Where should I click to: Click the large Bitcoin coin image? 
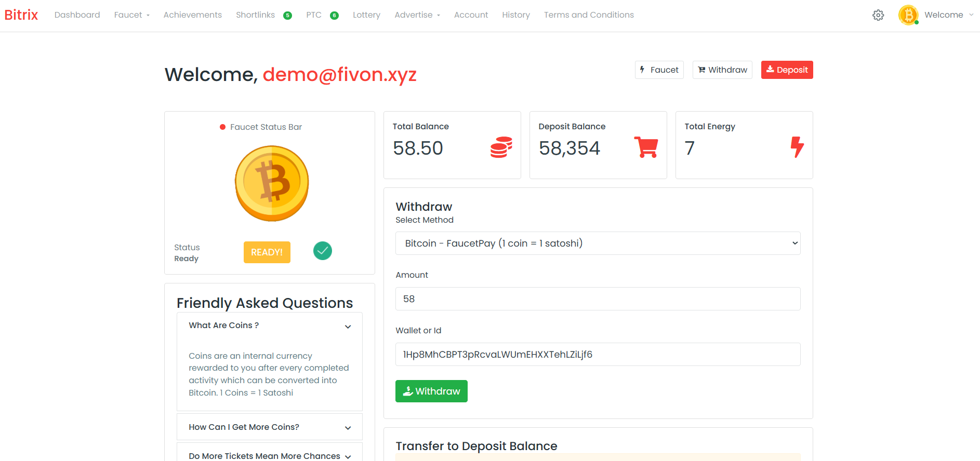tap(272, 183)
